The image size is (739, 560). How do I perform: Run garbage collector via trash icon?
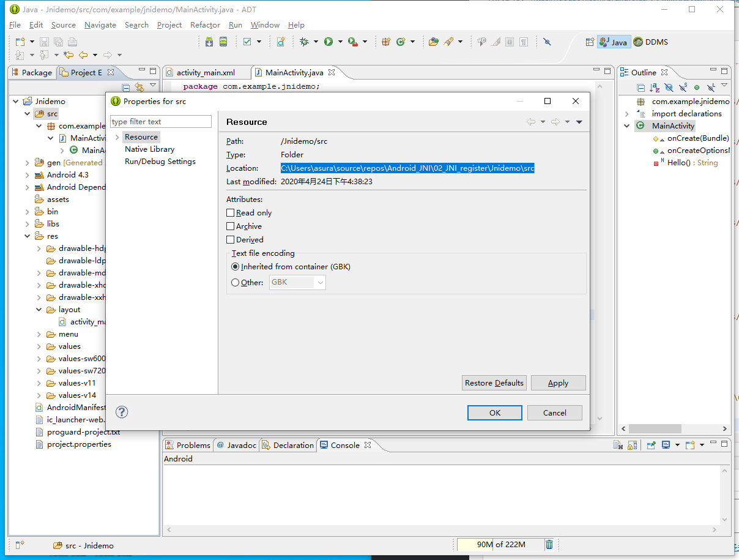coord(549,544)
